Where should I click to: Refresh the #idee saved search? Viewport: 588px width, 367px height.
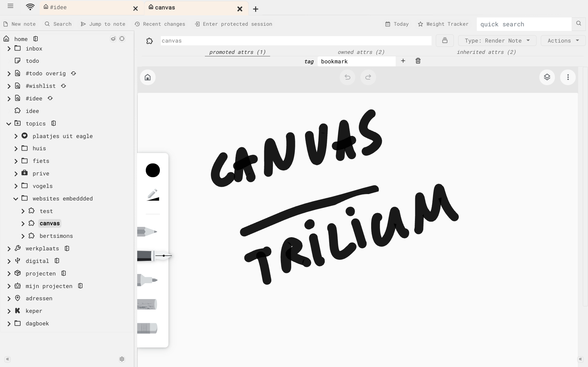point(50,98)
